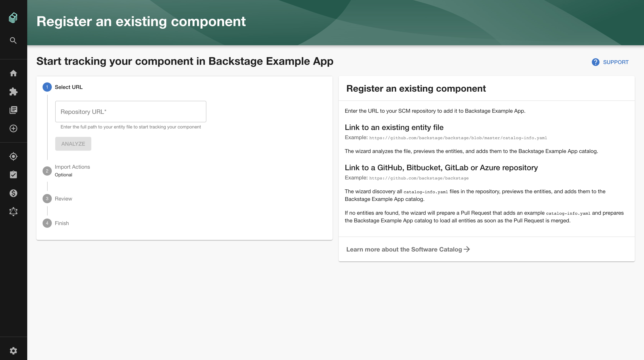Viewport: 644px width, 360px height.
Task: Open search from the sidebar magnifier icon
Action: [x=13, y=40]
